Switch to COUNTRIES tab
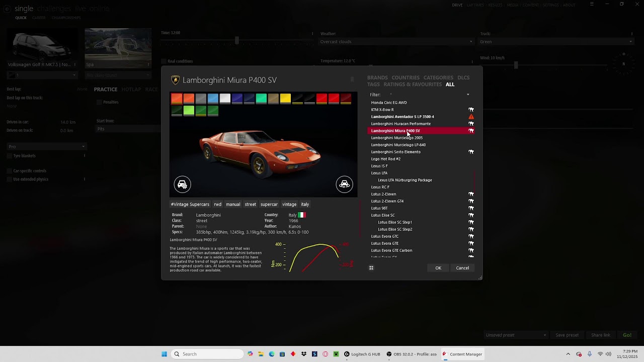The width and height of the screenshot is (644, 362). [406, 78]
